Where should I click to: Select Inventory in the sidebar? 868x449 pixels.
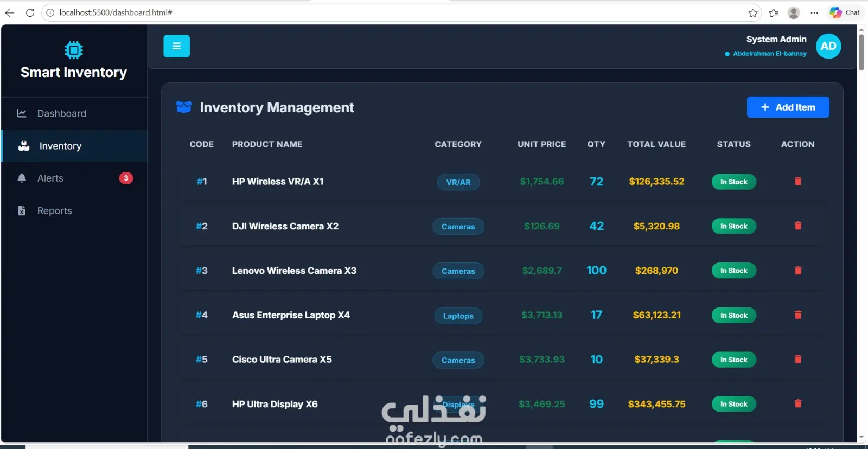pos(74,146)
